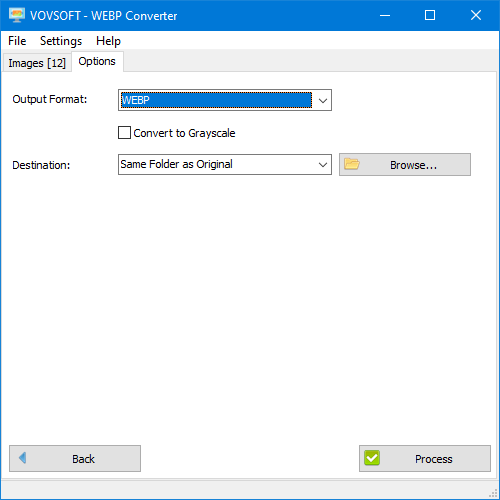This screenshot has height=500, width=500.
Task: Open the File menu
Action: coord(17,41)
